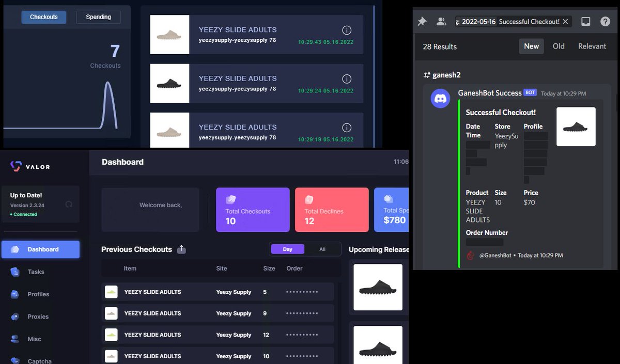Select the size 12 Yeezy Slide row
620x364 pixels.
pos(218,335)
